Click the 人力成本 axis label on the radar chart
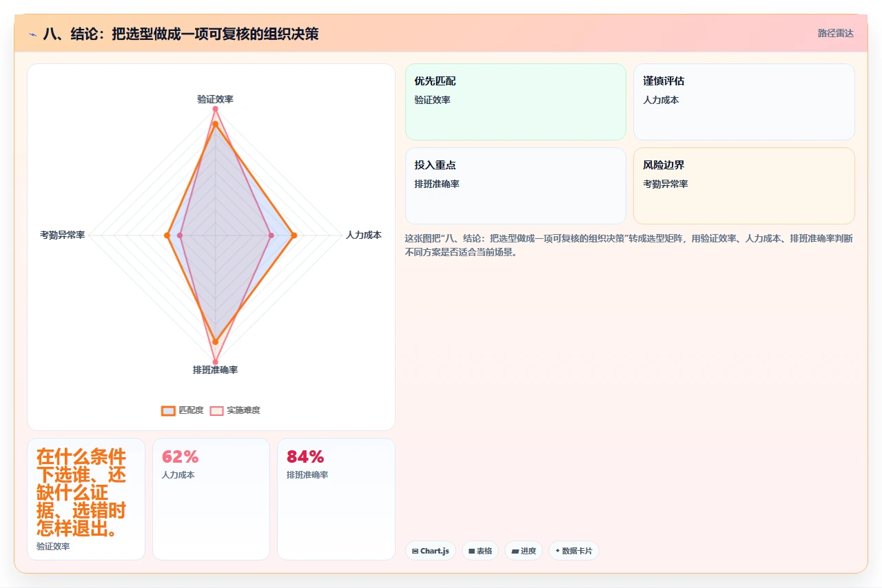This screenshot has width=882, height=588. coord(363,235)
